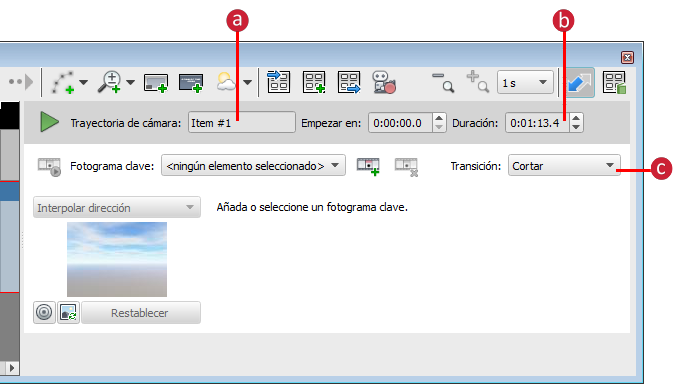Click the sky preview thumbnail
The height and width of the screenshot is (384, 682).
117,259
